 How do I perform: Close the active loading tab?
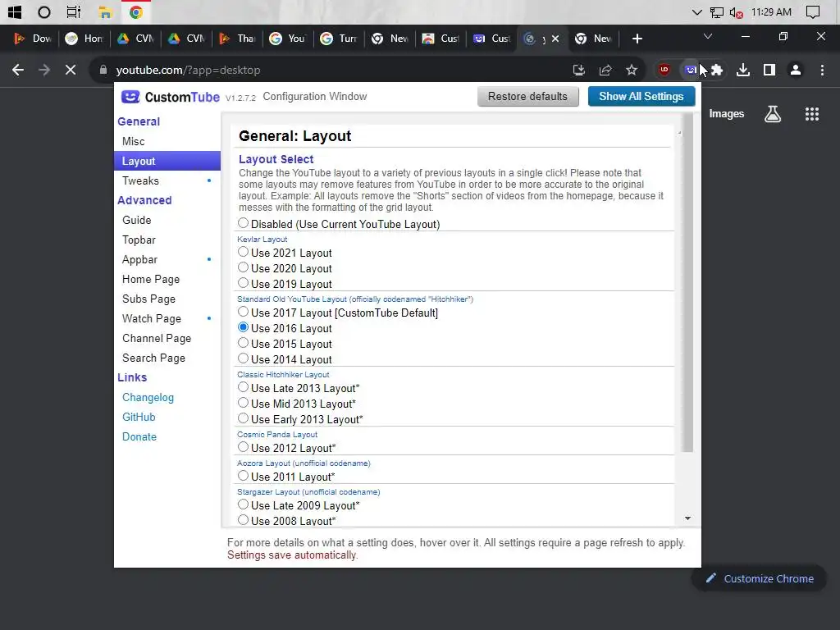555,39
